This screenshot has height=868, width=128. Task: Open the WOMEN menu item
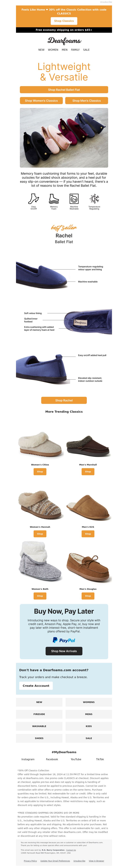pyautogui.click(x=53, y=50)
